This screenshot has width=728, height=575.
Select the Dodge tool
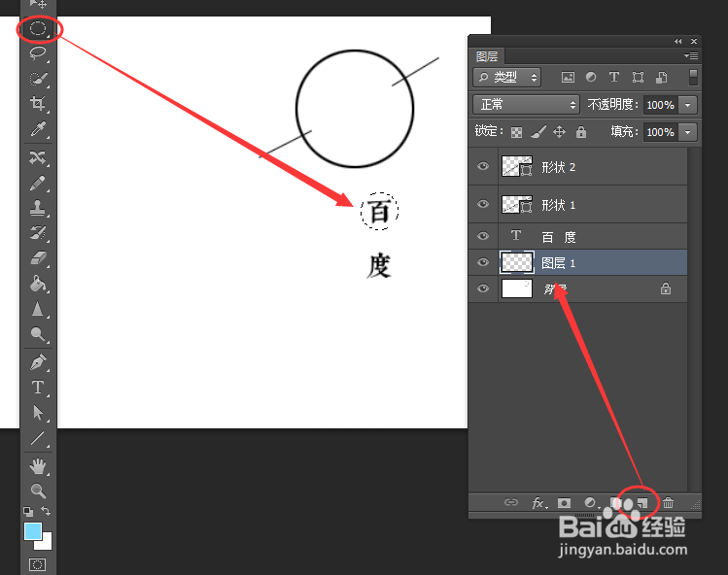(38, 334)
